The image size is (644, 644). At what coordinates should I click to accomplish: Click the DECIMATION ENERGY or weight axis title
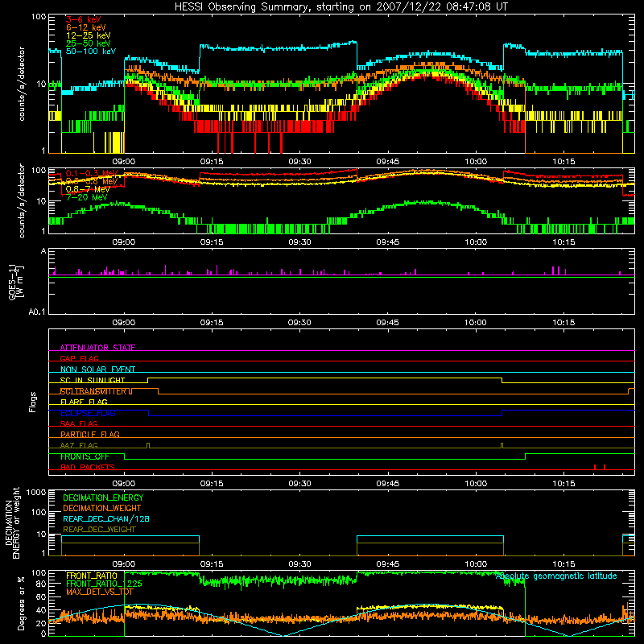pos(12,522)
